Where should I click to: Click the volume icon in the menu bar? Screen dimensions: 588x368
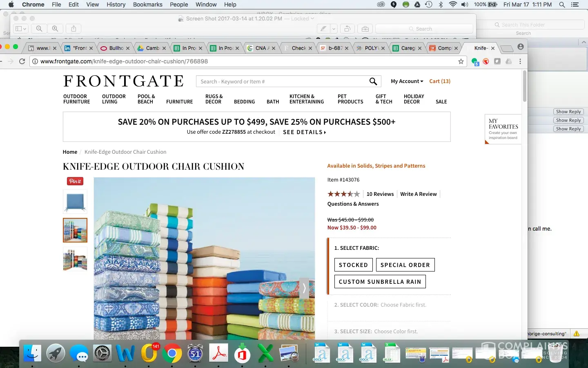click(x=465, y=4)
